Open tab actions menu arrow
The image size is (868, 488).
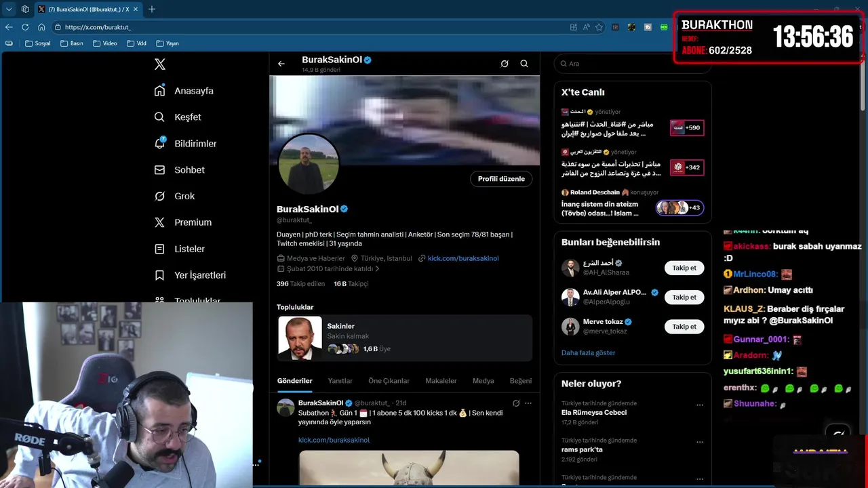(x=9, y=9)
